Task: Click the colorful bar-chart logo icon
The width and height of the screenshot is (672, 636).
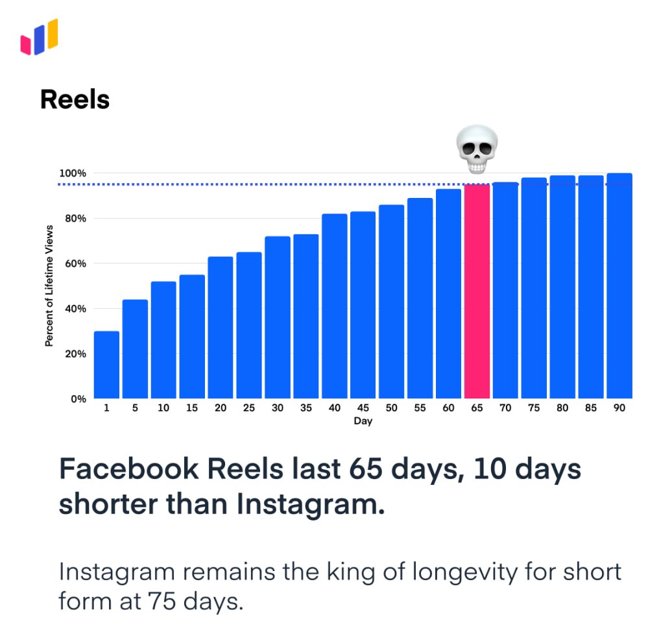Action: (40, 37)
